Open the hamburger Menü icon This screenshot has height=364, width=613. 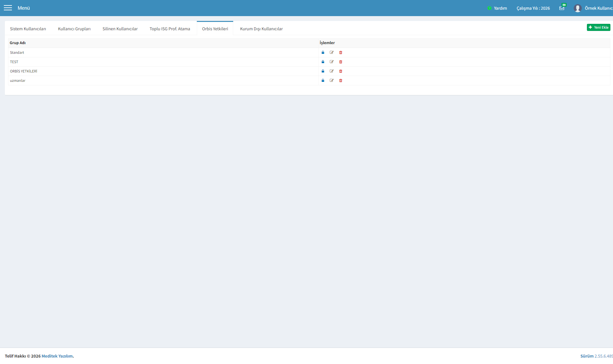pos(8,8)
